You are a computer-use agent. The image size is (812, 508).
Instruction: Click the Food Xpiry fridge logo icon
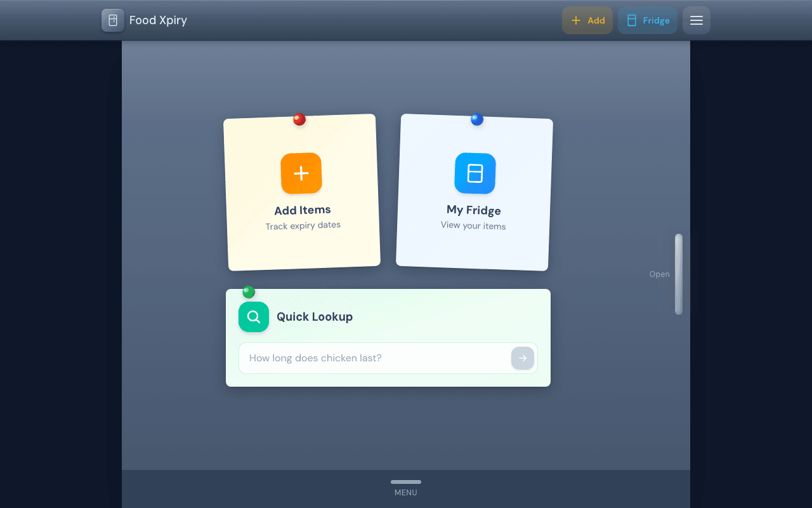[112, 20]
